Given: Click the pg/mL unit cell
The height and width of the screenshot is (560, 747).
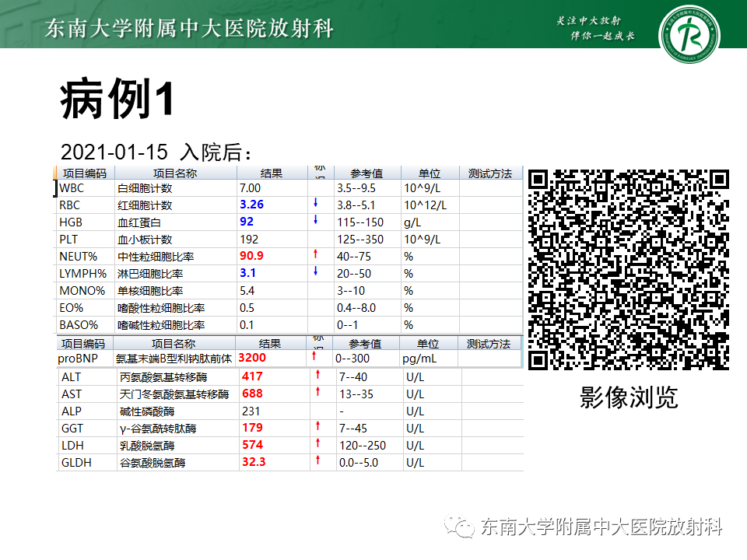Looking at the screenshot, I should [x=419, y=359].
